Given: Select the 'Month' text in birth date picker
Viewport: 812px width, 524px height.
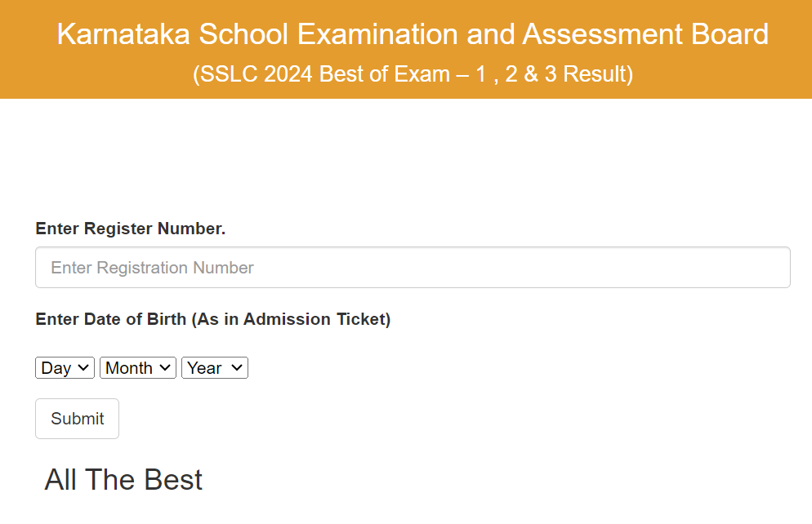Looking at the screenshot, I should (x=128, y=368).
